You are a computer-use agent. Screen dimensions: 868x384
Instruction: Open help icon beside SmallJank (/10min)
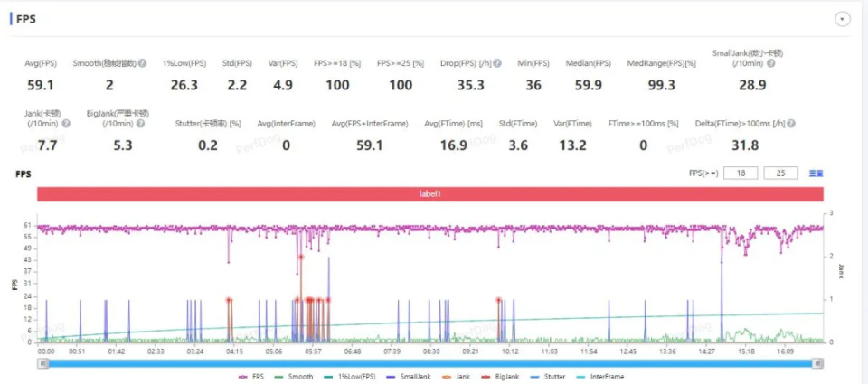tap(770, 63)
